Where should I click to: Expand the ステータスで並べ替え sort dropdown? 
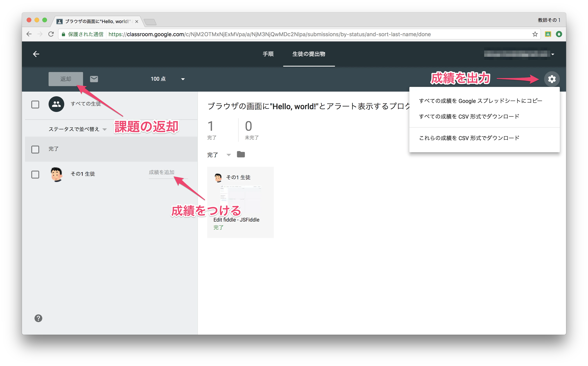pyautogui.click(x=78, y=129)
